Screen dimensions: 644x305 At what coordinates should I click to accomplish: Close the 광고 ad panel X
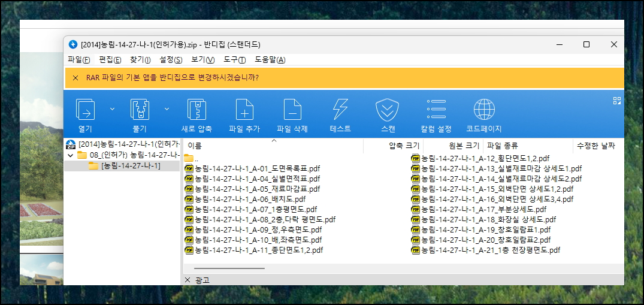coord(188,280)
